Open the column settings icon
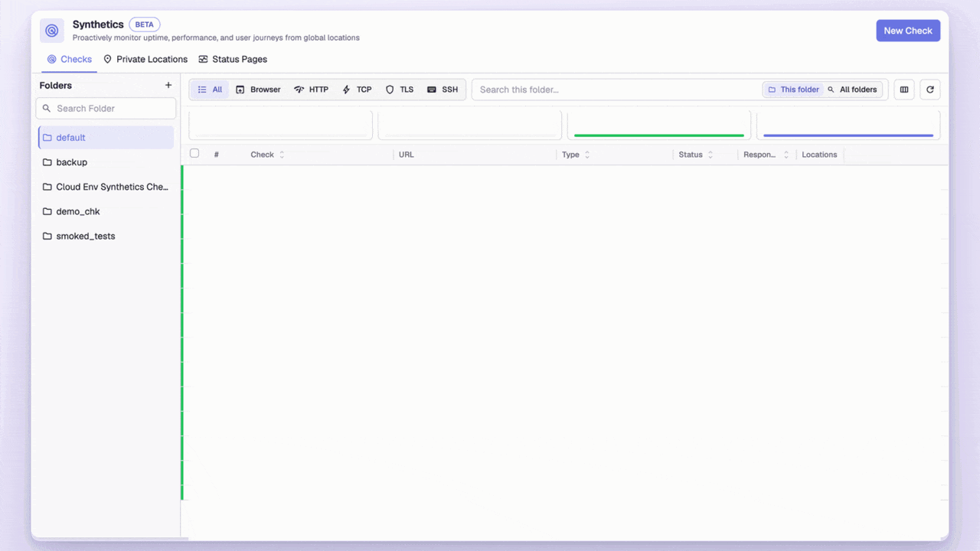 (904, 90)
